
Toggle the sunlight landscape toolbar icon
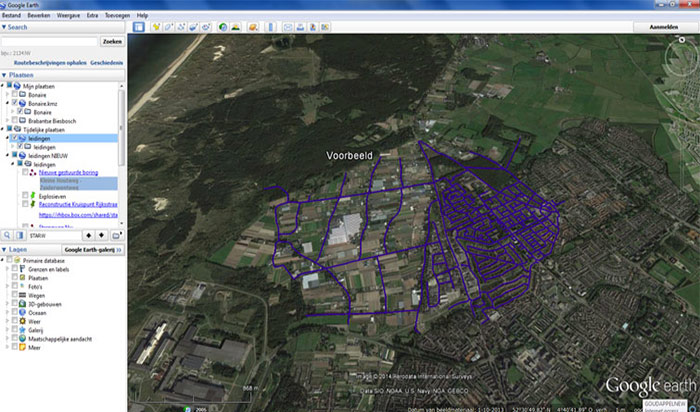click(235, 27)
